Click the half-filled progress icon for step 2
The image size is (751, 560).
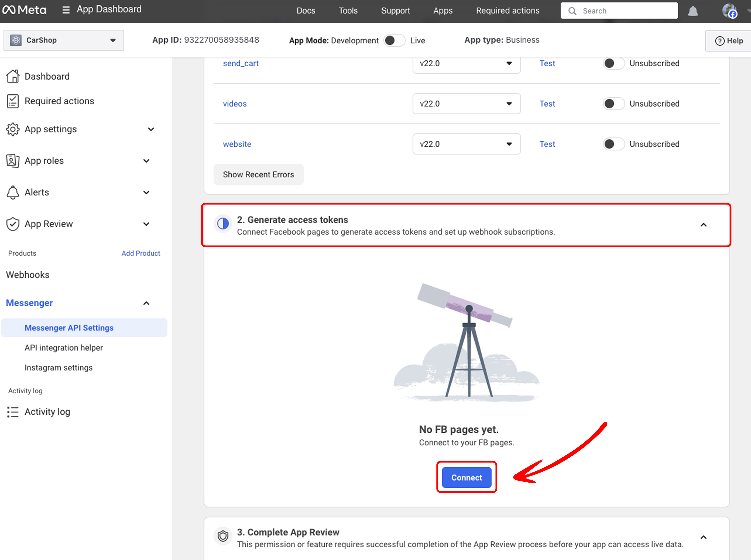tap(223, 223)
